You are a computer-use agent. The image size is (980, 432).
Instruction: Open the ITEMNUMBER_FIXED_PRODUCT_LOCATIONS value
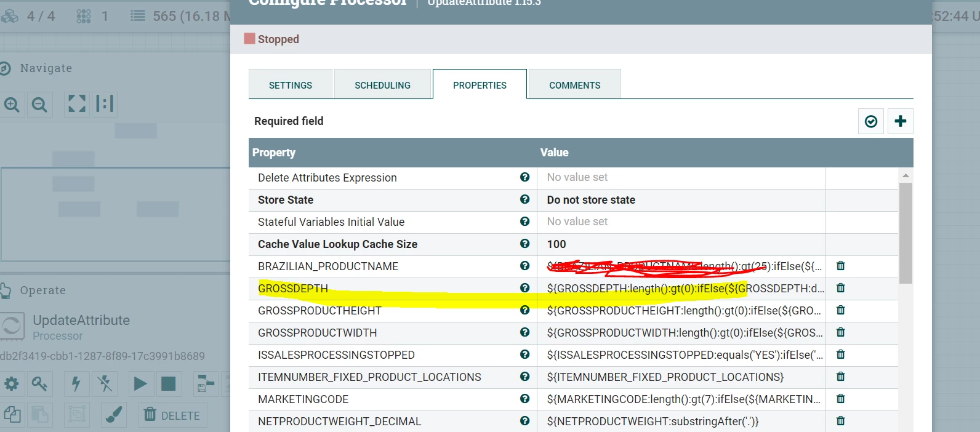[681, 377]
